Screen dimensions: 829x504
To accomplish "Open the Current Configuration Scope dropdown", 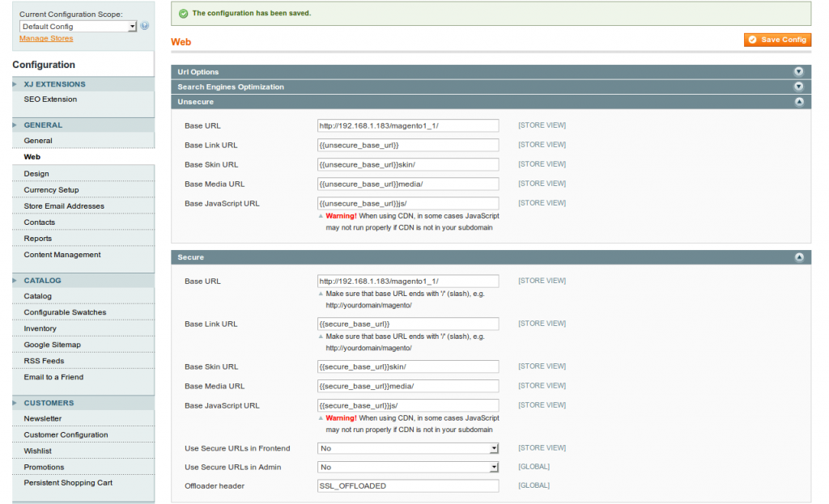I will click(78, 27).
